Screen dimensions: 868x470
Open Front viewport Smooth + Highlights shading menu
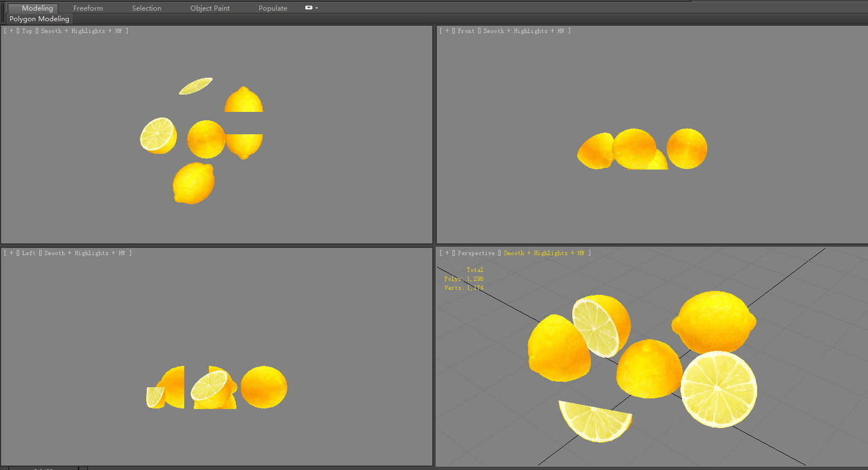524,31
